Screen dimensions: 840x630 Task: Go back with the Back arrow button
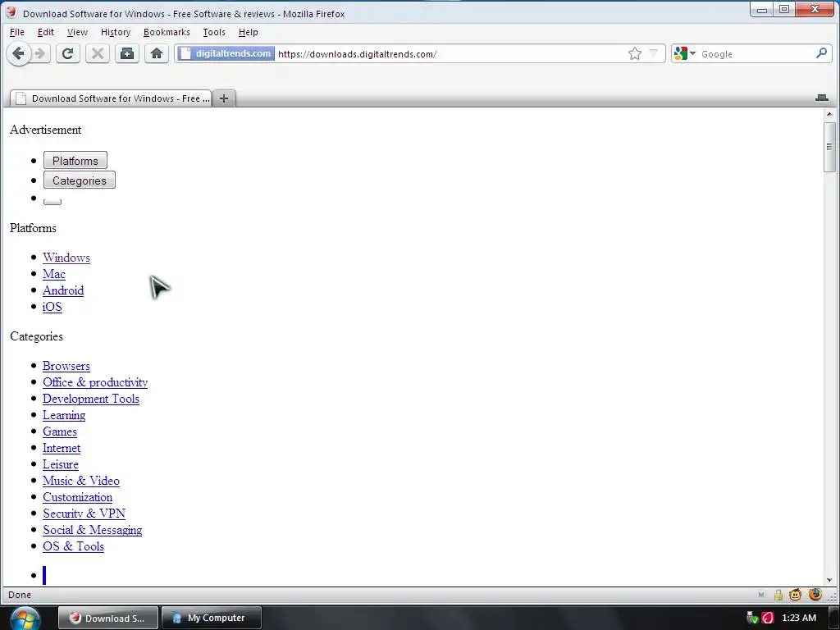(x=19, y=53)
